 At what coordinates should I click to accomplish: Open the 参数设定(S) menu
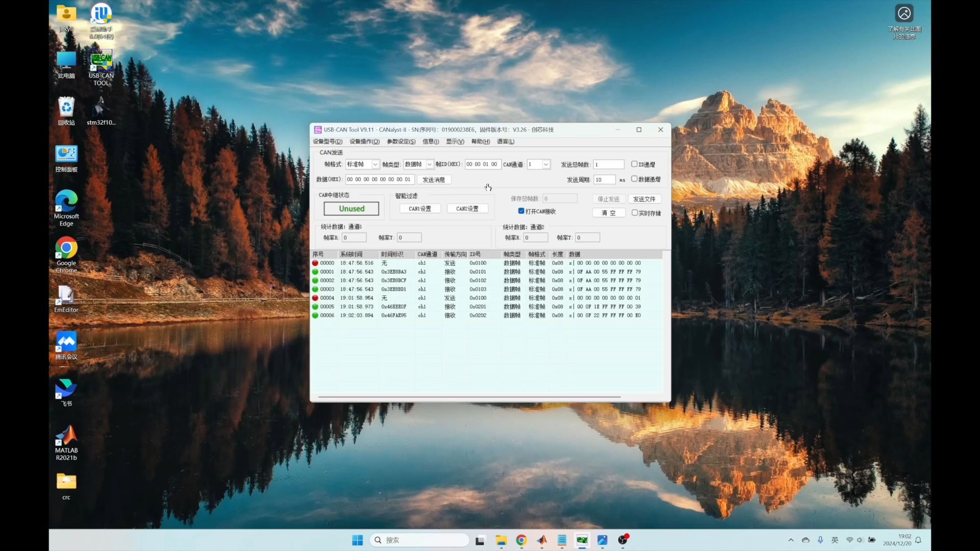(401, 142)
